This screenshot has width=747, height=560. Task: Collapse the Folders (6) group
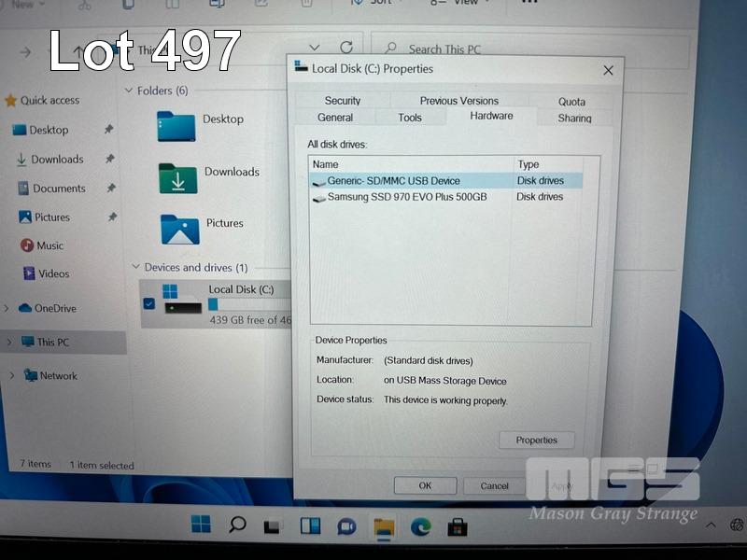pos(129,91)
